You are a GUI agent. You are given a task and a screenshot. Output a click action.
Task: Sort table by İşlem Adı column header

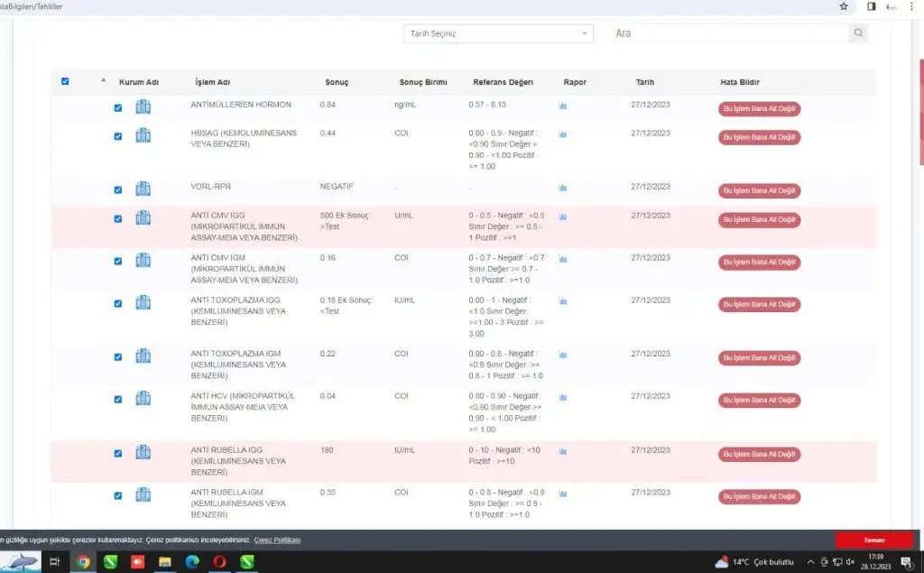tap(212, 82)
